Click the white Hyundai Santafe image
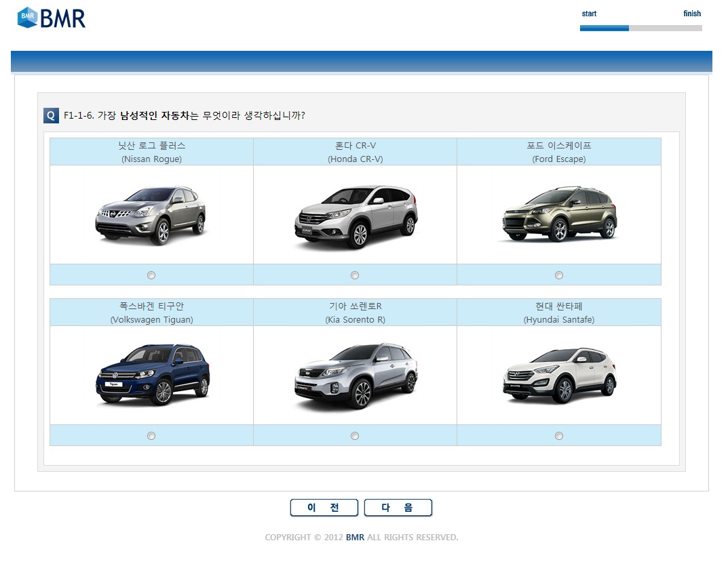The width and height of the screenshot is (728, 564). point(559,375)
